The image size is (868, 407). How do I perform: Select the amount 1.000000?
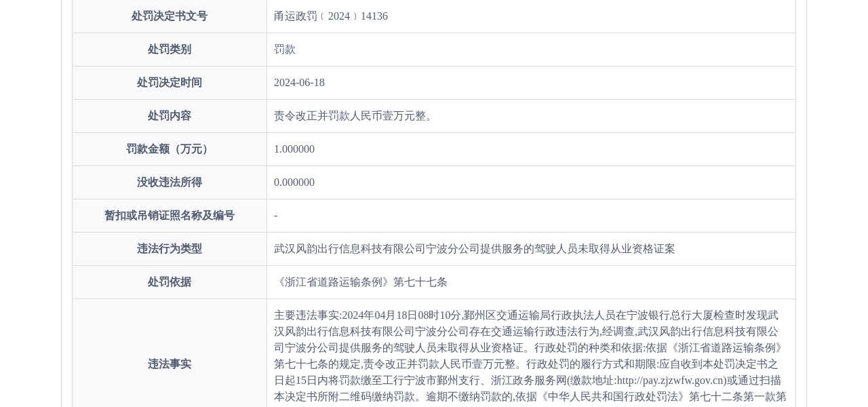pyautogui.click(x=294, y=149)
